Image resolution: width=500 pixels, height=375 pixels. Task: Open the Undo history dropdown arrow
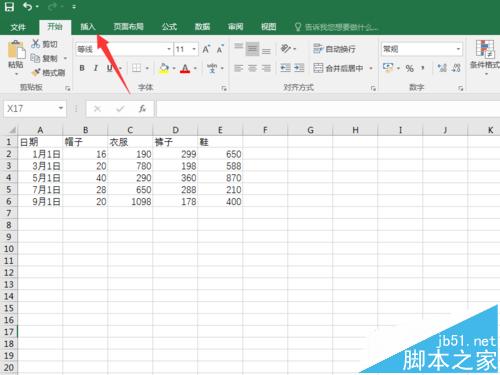pyautogui.click(x=37, y=7)
